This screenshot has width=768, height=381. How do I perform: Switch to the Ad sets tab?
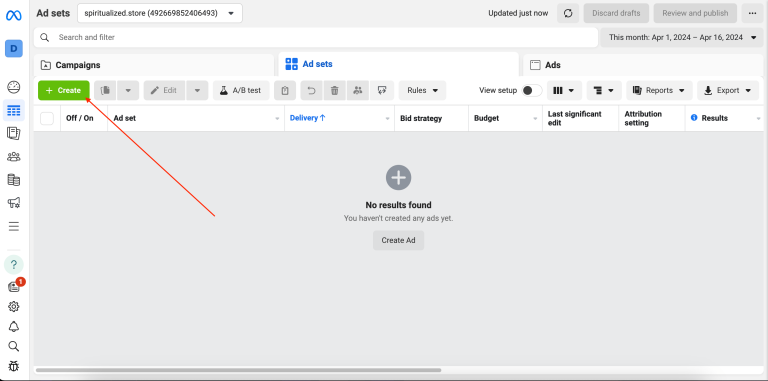399,64
